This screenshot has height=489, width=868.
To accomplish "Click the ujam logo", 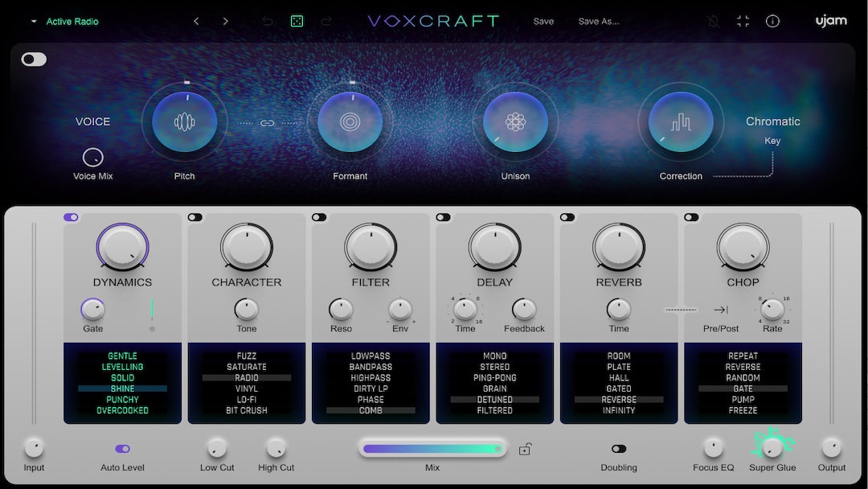I will tap(831, 21).
